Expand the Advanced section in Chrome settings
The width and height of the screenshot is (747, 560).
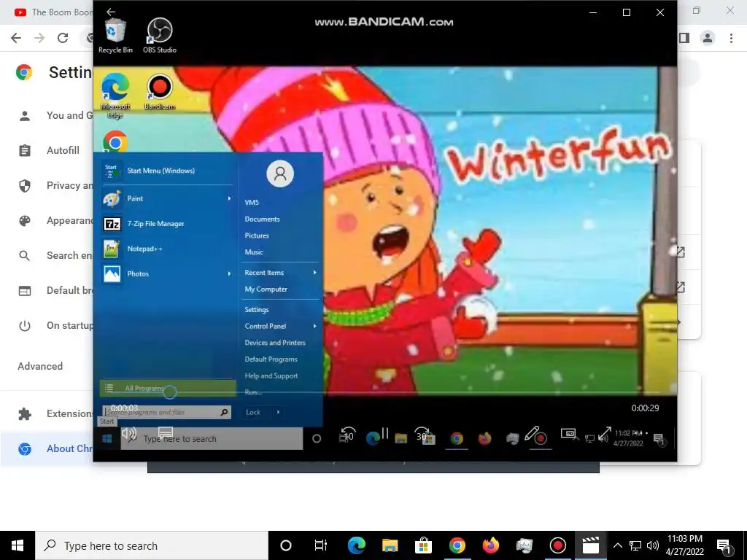click(x=41, y=366)
